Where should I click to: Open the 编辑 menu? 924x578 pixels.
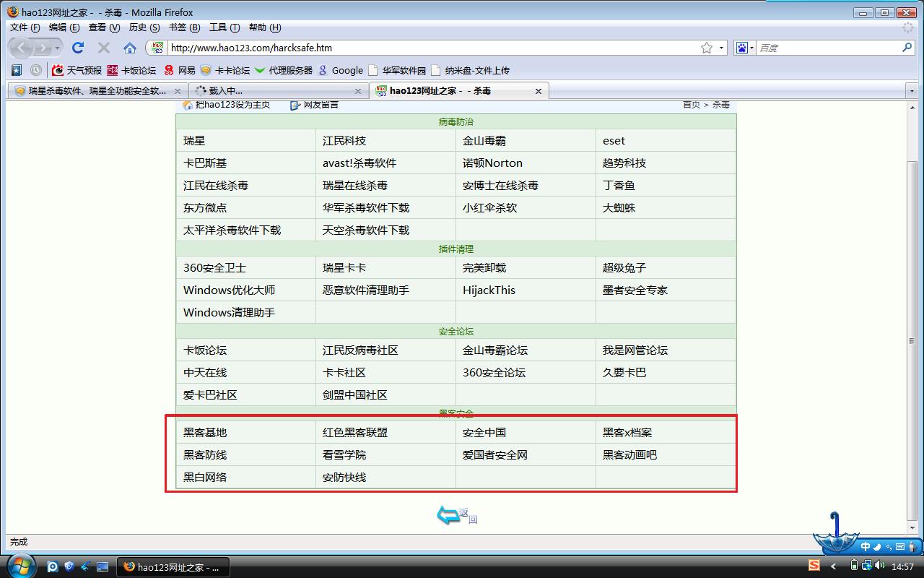pos(64,27)
